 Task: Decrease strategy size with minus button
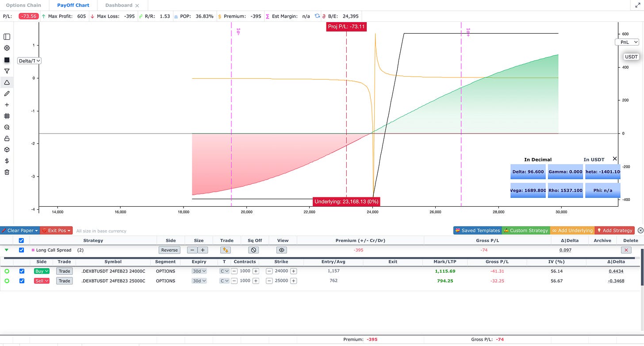pyautogui.click(x=192, y=250)
